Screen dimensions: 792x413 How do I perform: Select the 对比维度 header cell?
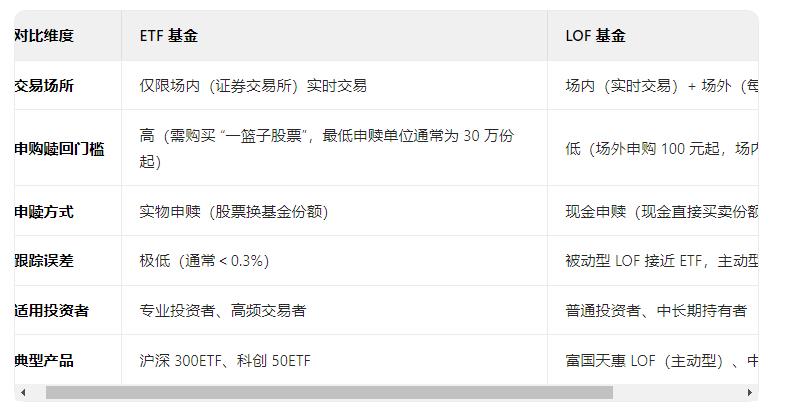[68, 36]
